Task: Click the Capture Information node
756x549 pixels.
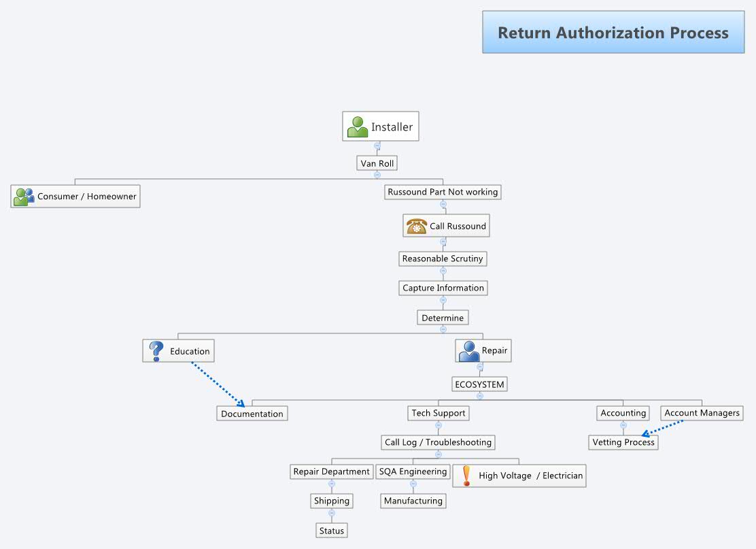Action: click(x=443, y=288)
